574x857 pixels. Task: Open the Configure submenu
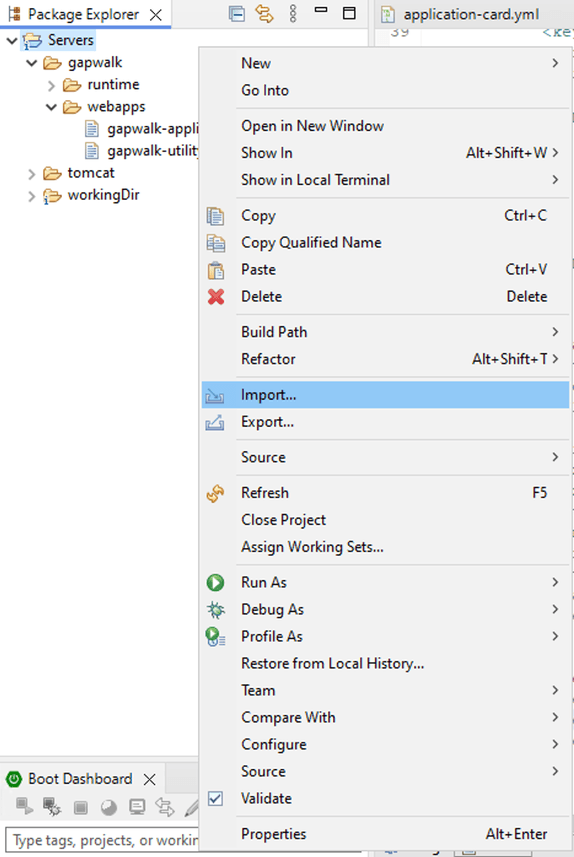(x=385, y=744)
